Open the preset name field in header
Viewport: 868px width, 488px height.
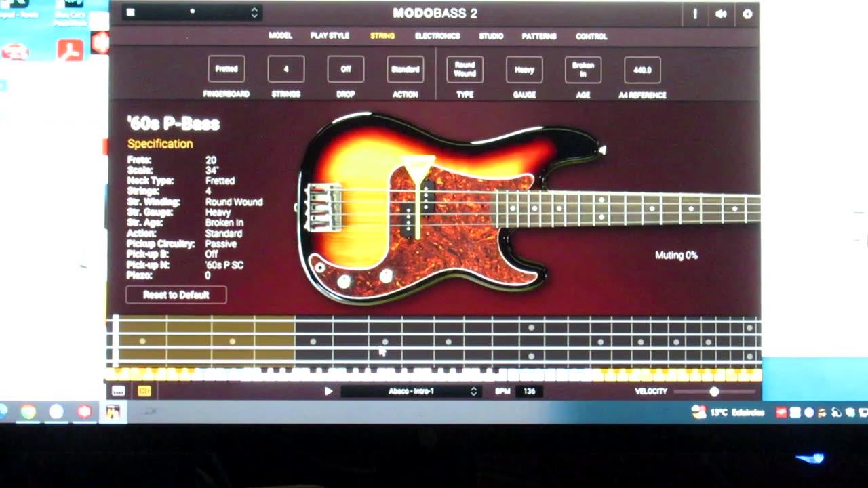[x=193, y=12]
